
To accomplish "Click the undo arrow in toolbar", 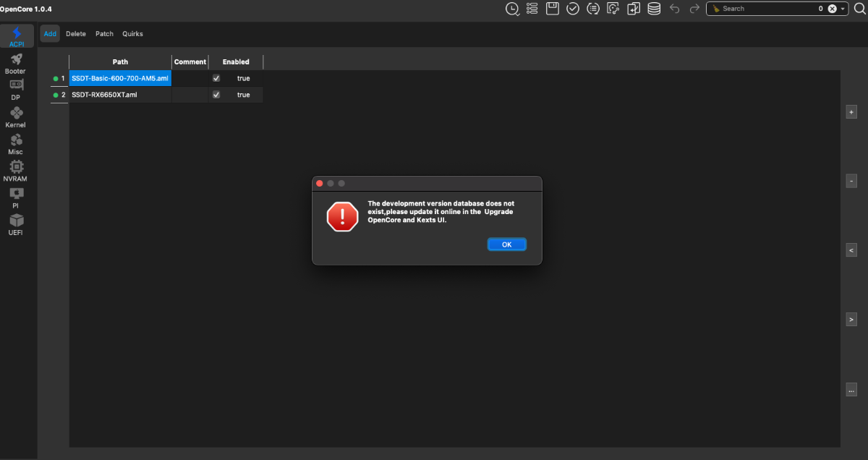I will [x=674, y=9].
